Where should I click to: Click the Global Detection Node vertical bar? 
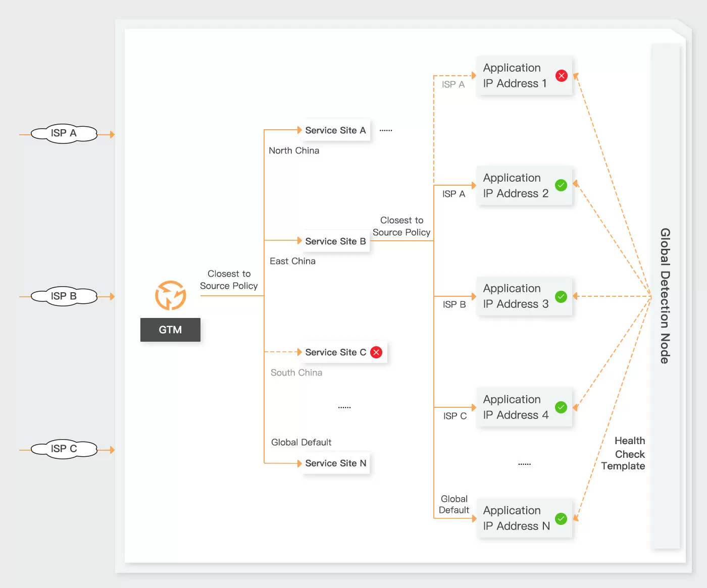[x=665, y=296]
